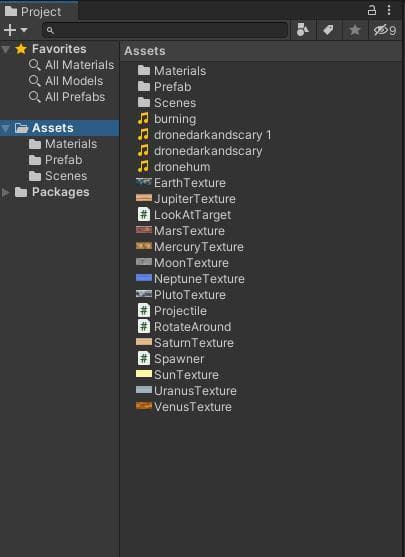405x557 pixels.
Task: Select the NeptuneTexture blue thumbnail
Action: (x=144, y=278)
